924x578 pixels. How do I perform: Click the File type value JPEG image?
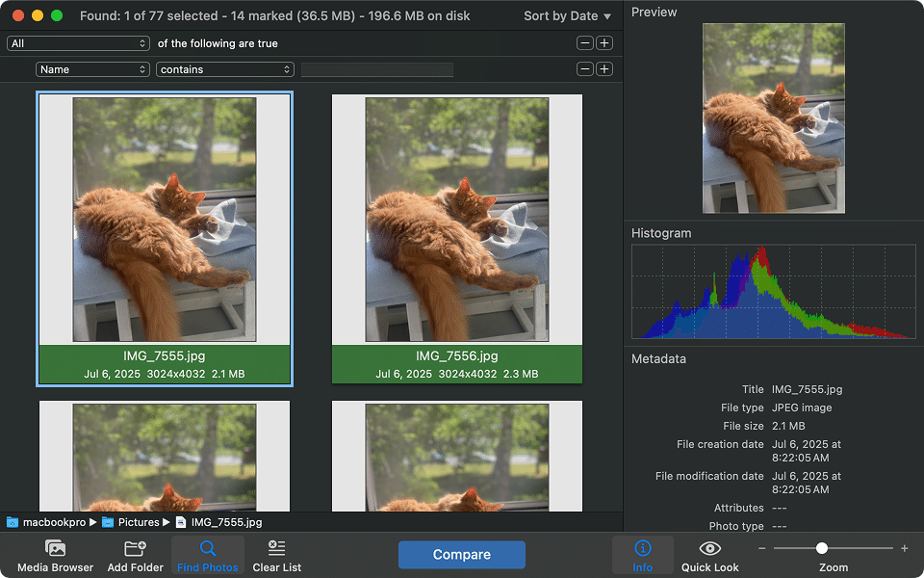click(802, 407)
